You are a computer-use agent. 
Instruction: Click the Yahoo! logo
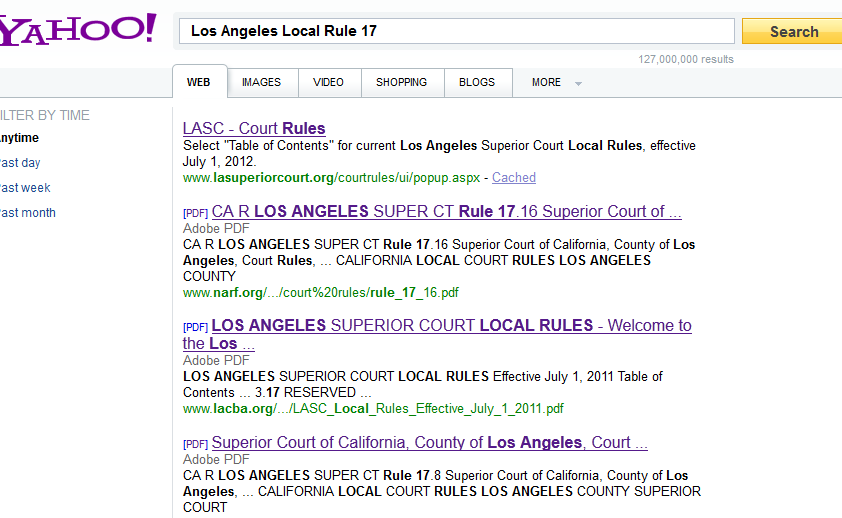click(x=78, y=29)
